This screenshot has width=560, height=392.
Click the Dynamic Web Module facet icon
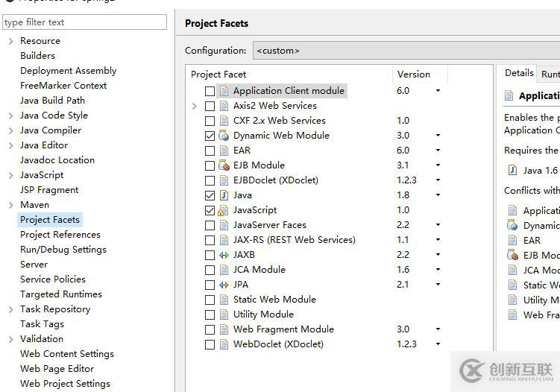tap(224, 136)
